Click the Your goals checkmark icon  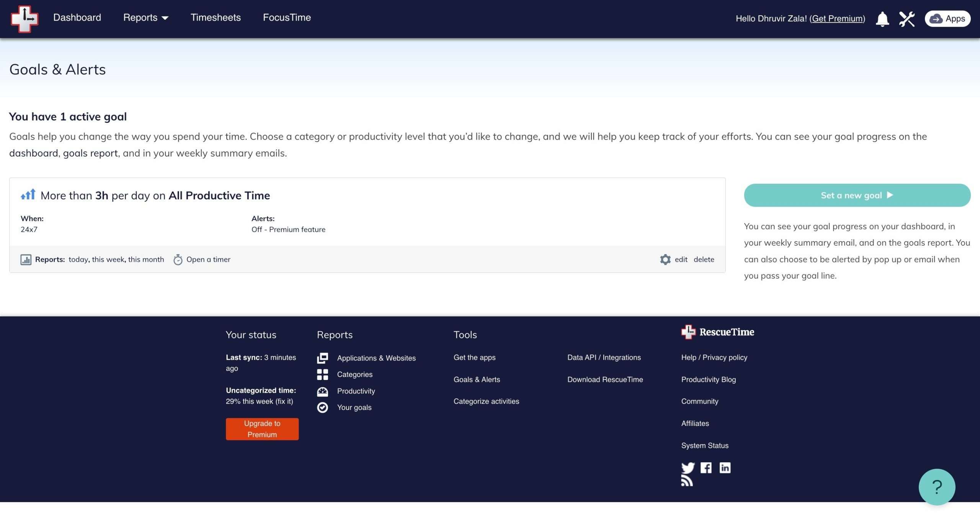(x=322, y=408)
